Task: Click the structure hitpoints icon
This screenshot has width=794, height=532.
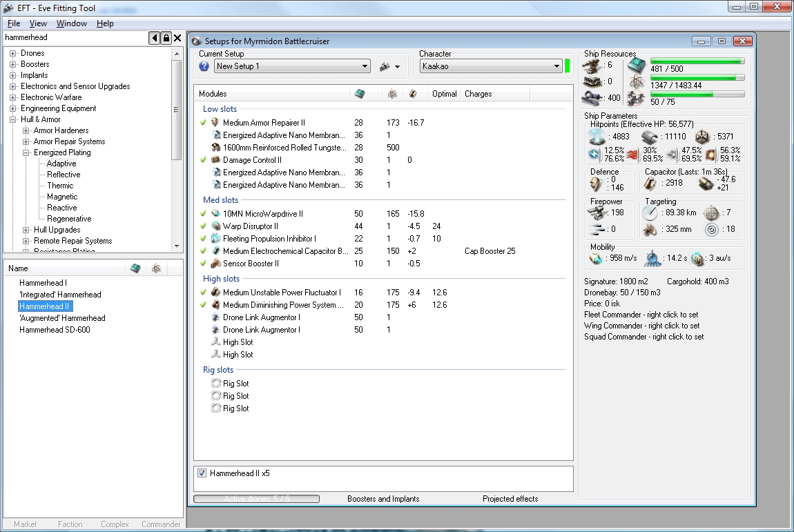Action: coord(702,137)
